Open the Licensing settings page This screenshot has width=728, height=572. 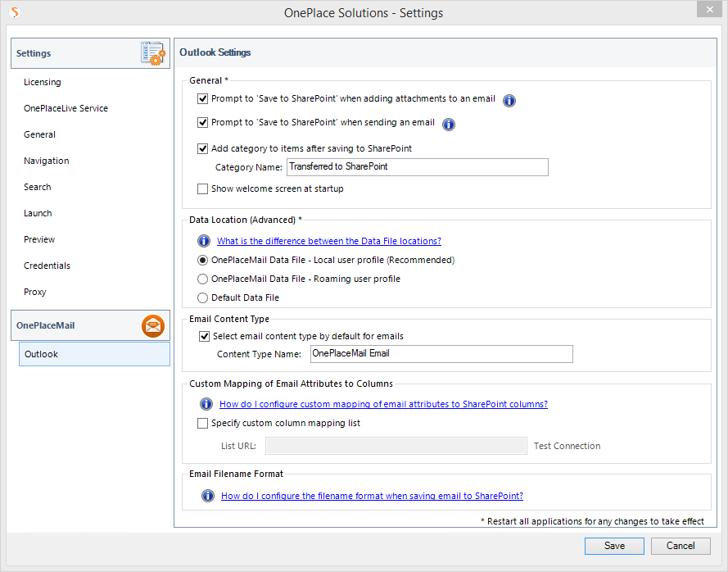(x=43, y=82)
